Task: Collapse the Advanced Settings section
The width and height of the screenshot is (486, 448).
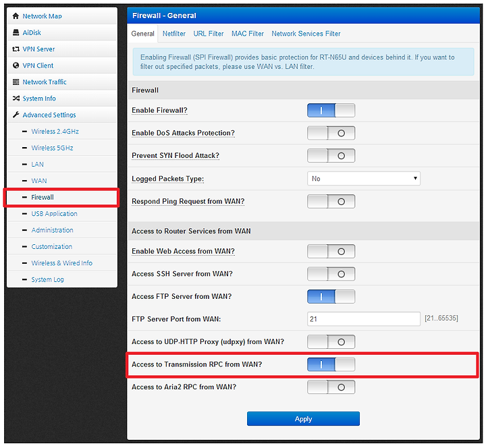Action: pyautogui.click(x=49, y=115)
